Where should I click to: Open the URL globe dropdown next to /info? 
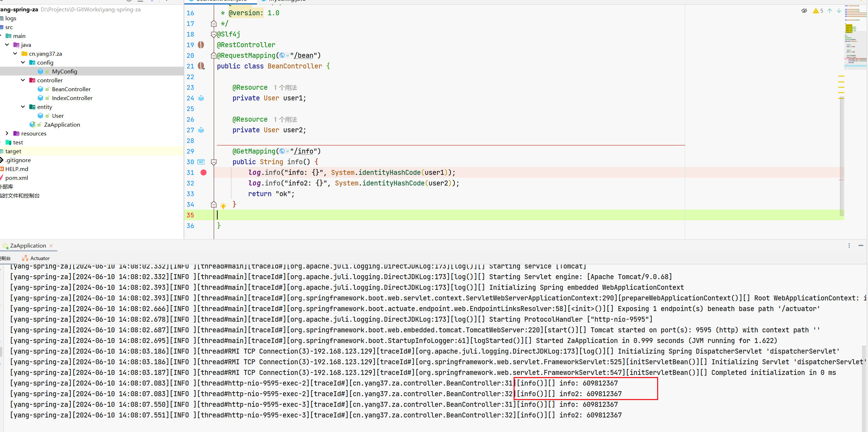(x=284, y=151)
